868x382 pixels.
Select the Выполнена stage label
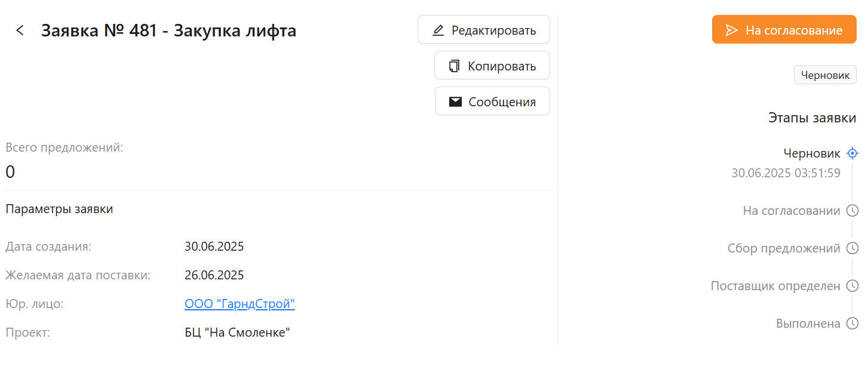click(x=808, y=324)
